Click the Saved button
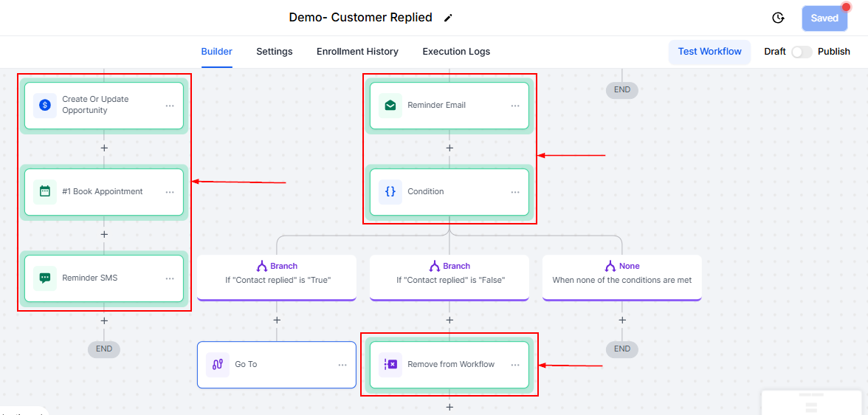This screenshot has width=868, height=415. 824,18
